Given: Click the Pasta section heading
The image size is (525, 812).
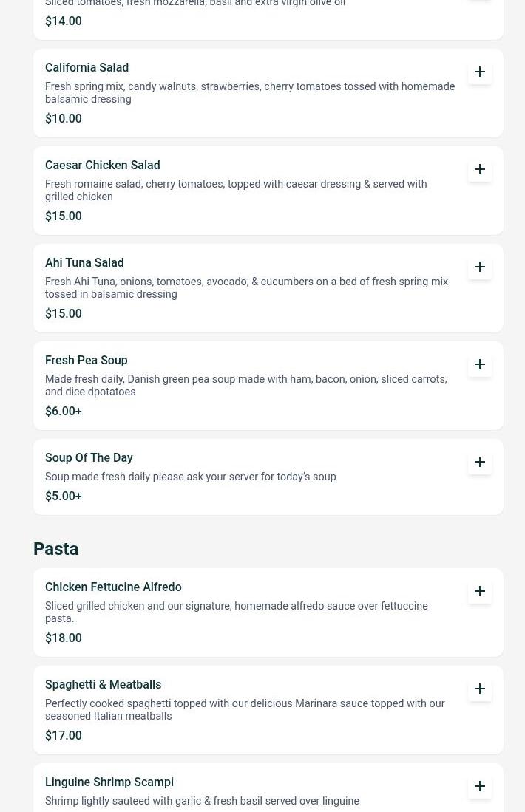Looking at the screenshot, I should click(55, 549).
